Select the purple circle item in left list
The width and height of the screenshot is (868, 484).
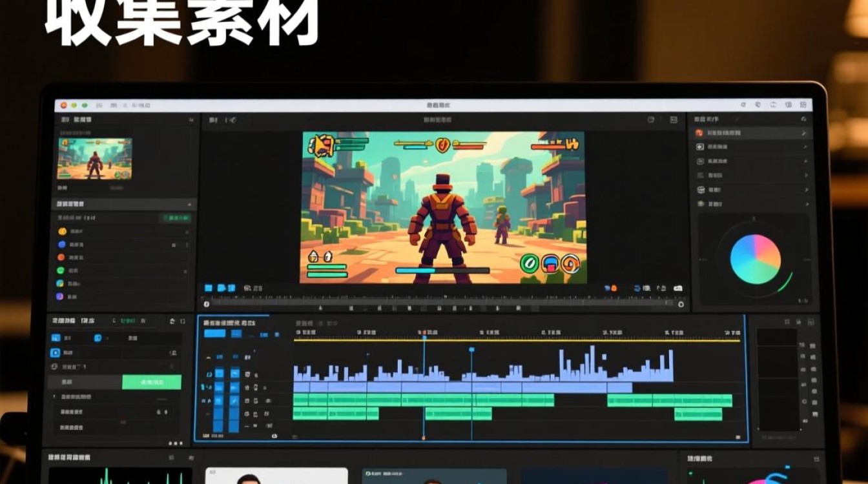click(x=61, y=296)
